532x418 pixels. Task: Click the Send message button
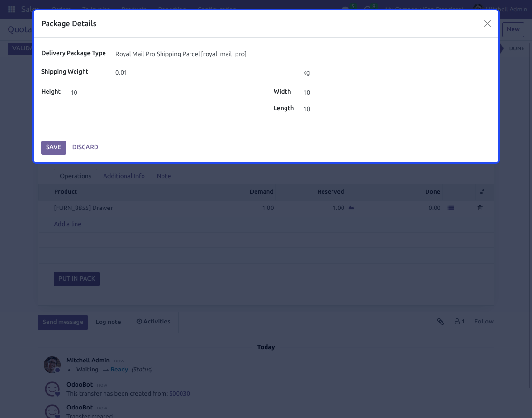coord(63,323)
